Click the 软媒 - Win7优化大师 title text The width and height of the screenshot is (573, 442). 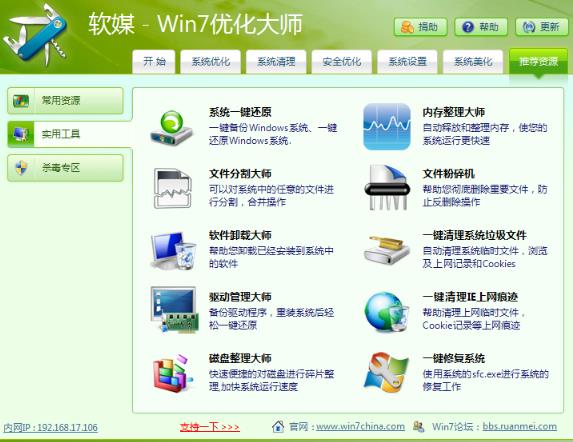pyautogui.click(x=195, y=24)
